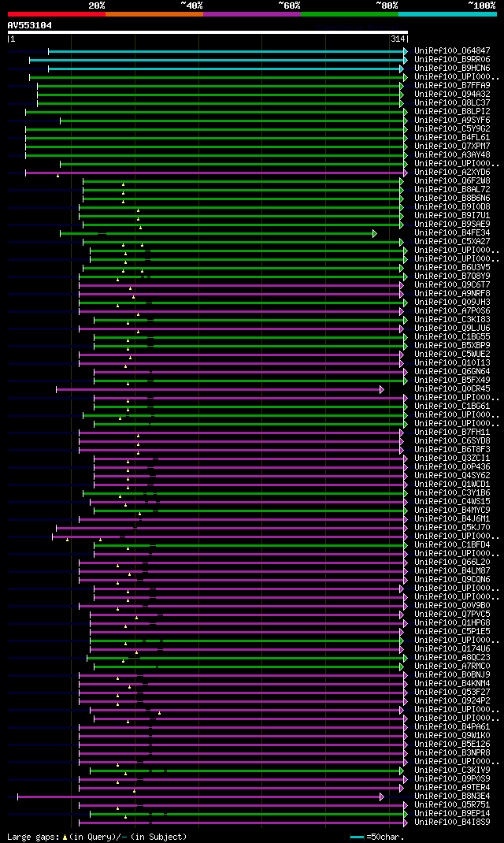Viewport: 504px width, 843px height.
Task: Click the white query sequence bar
Action: point(208,32)
